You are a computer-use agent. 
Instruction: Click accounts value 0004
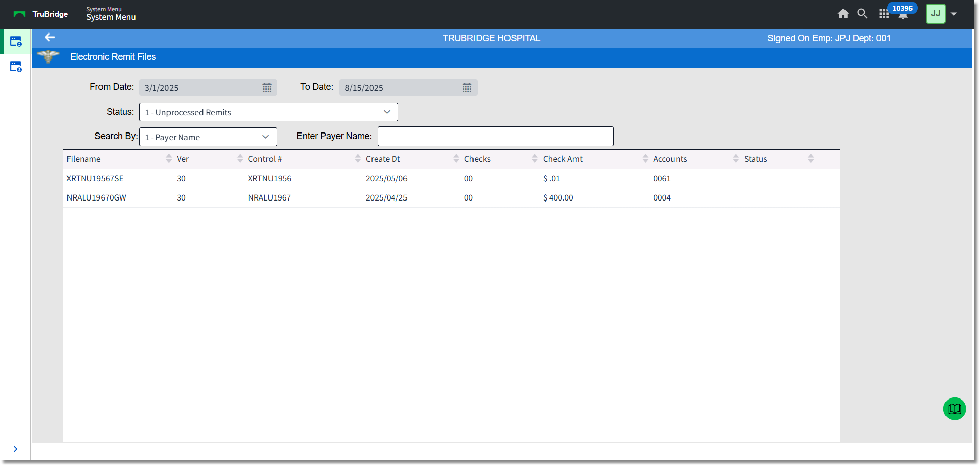pos(662,197)
